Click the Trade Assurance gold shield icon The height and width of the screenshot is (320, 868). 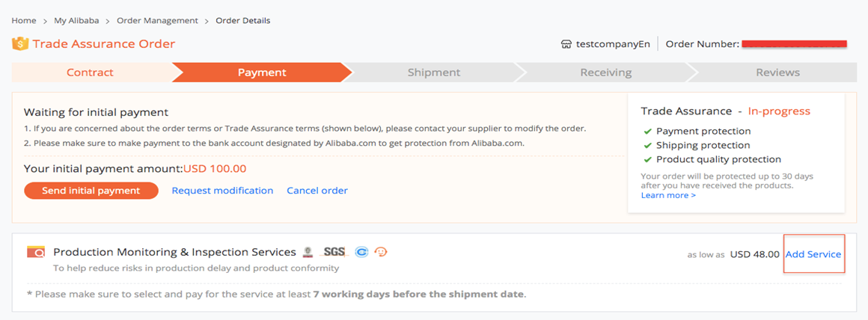pyautogui.click(x=20, y=43)
